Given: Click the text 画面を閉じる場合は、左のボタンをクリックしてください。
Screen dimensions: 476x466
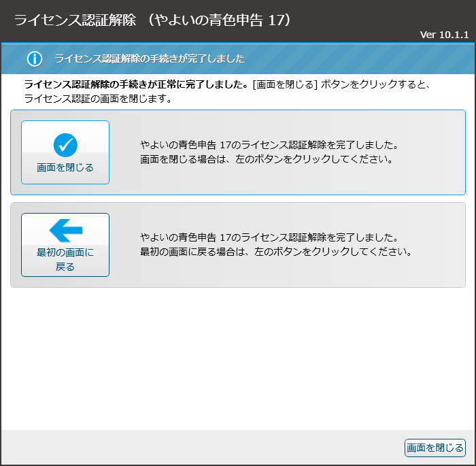Looking at the screenshot, I should 267,159.
